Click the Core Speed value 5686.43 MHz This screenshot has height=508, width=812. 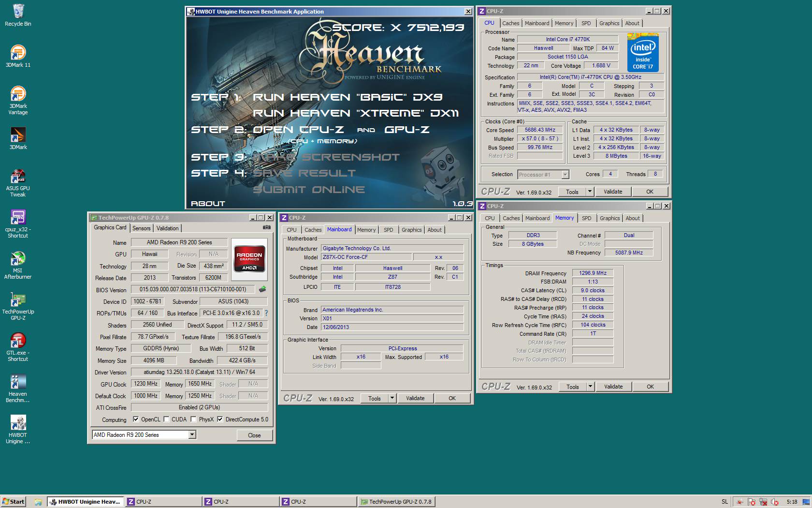coord(540,130)
